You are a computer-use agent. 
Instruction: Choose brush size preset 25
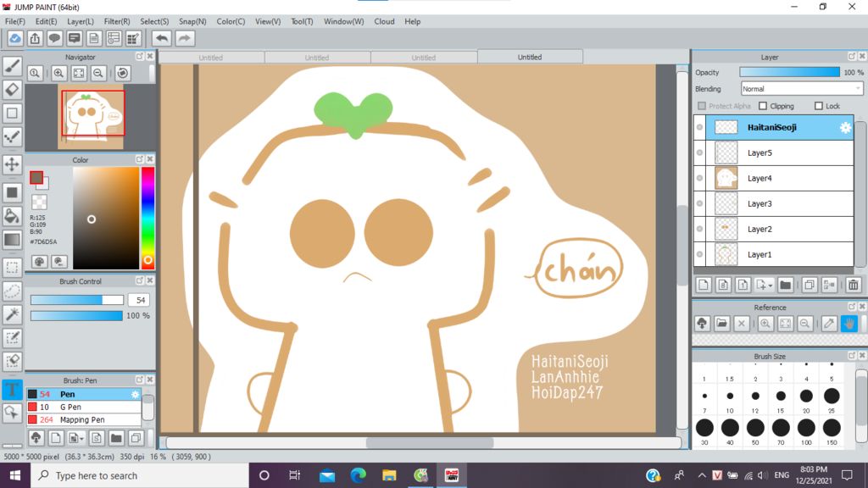coord(832,396)
